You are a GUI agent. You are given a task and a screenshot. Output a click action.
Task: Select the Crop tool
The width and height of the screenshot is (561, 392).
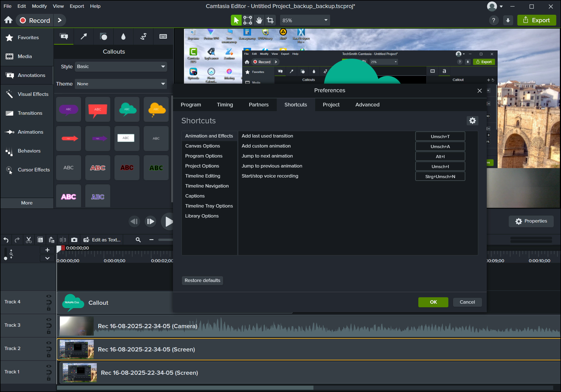(x=270, y=20)
